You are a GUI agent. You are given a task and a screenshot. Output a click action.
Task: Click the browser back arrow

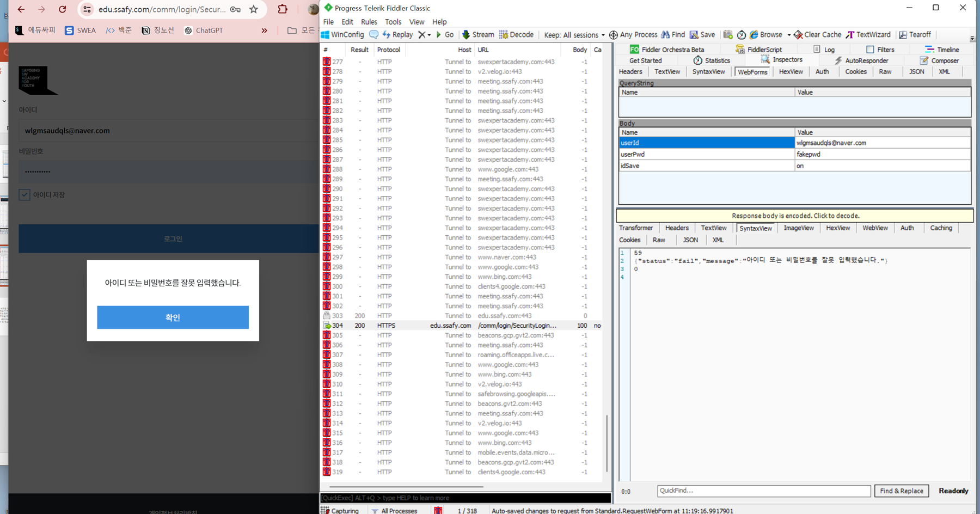tap(21, 9)
